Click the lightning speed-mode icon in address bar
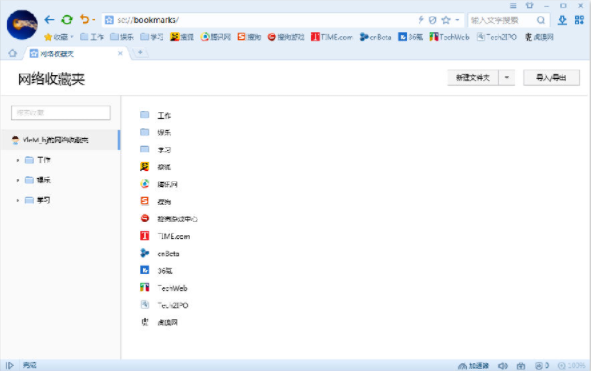The height and width of the screenshot is (371, 591). pyautogui.click(x=421, y=20)
